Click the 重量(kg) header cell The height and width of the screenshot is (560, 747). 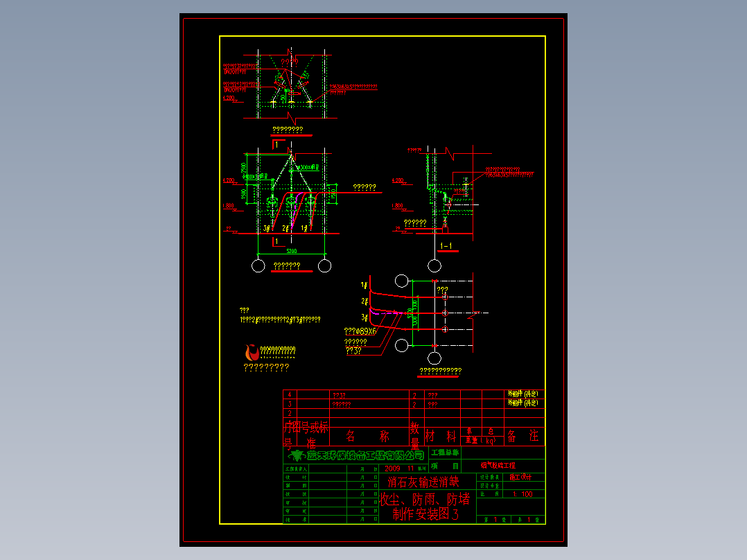click(x=481, y=440)
